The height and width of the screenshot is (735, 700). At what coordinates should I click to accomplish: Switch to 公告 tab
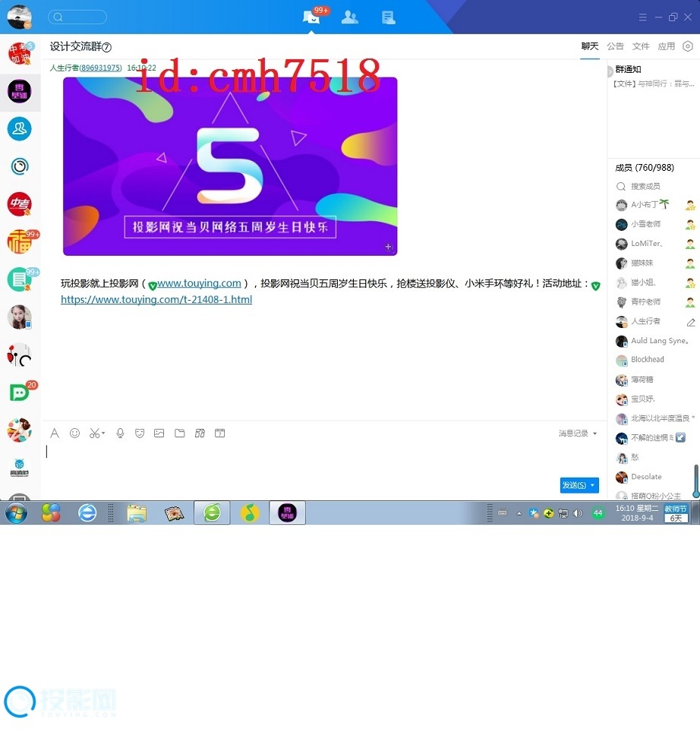[x=615, y=46]
